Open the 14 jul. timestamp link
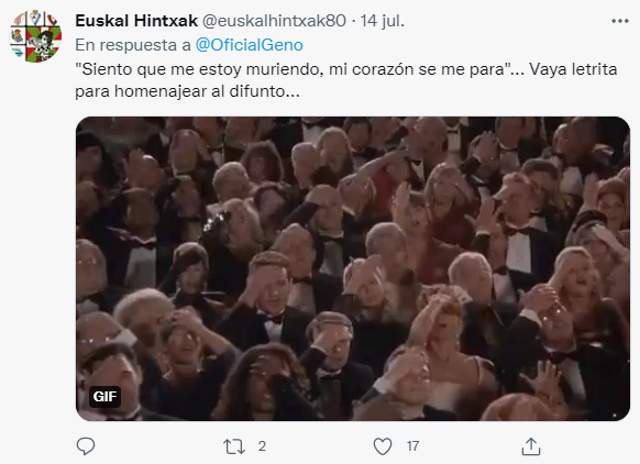 click(x=382, y=21)
